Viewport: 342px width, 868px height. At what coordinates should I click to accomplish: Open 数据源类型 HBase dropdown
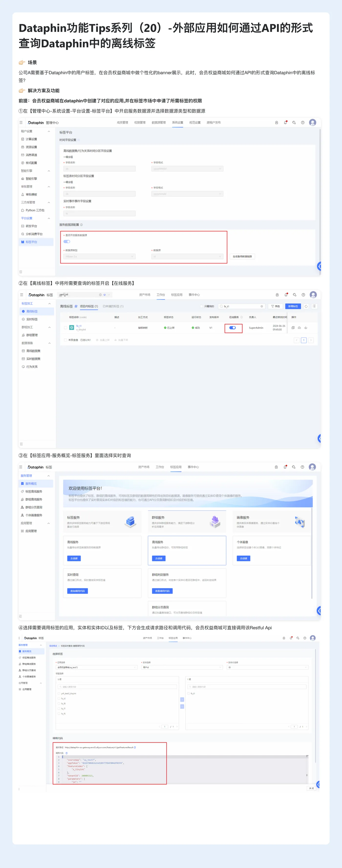coord(99,257)
